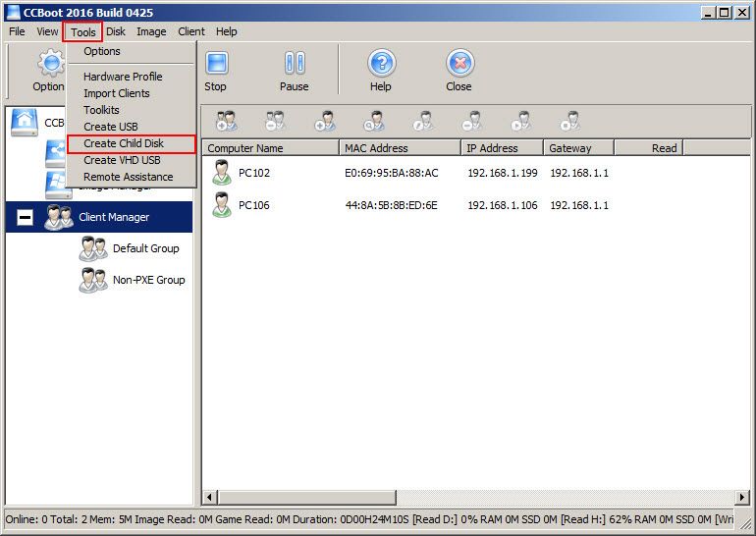Click the Non-PXE Group icon in tree
This screenshot has height=536, width=756.
click(x=93, y=280)
